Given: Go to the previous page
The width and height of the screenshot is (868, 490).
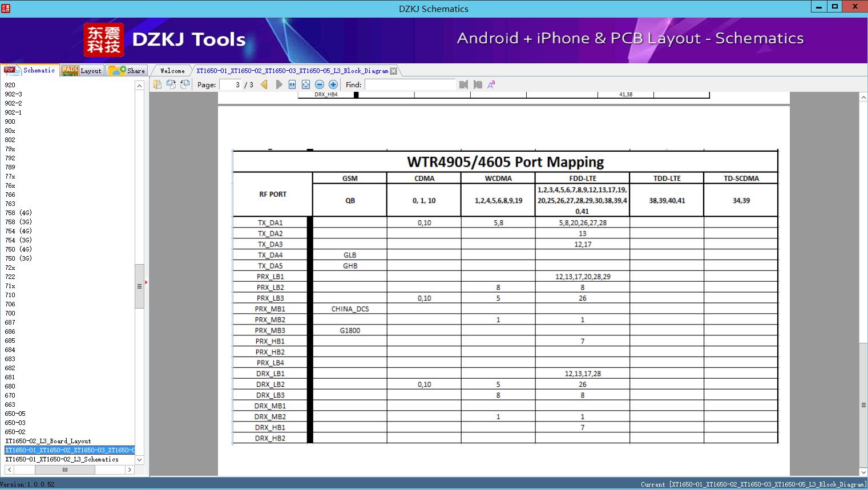Looking at the screenshot, I should tap(264, 84).
